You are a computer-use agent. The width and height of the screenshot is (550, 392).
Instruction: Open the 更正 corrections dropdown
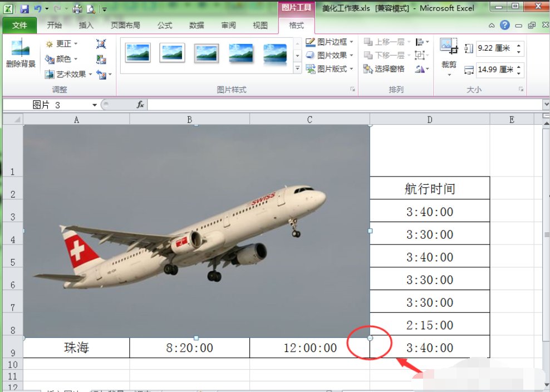tap(61, 43)
